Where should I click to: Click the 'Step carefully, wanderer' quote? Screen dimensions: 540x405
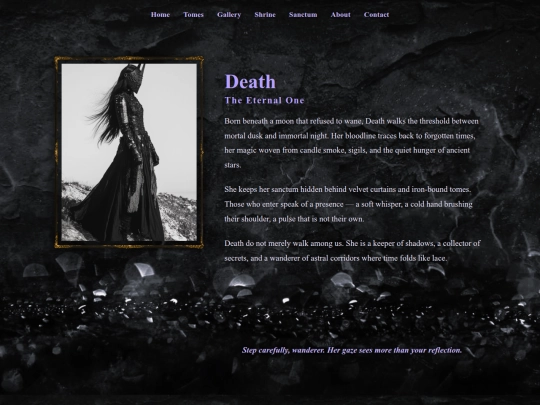pos(352,350)
